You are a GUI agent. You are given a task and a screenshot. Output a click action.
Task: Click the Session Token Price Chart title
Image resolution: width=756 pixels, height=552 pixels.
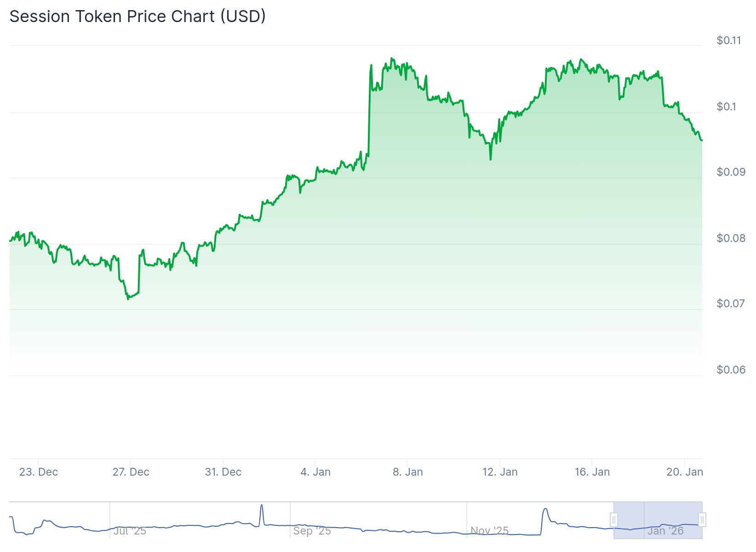coord(137,16)
